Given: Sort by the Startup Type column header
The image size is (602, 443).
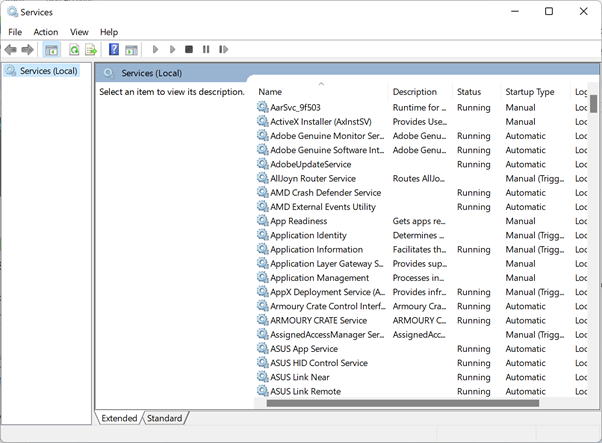Looking at the screenshot, I should (536, 92).
